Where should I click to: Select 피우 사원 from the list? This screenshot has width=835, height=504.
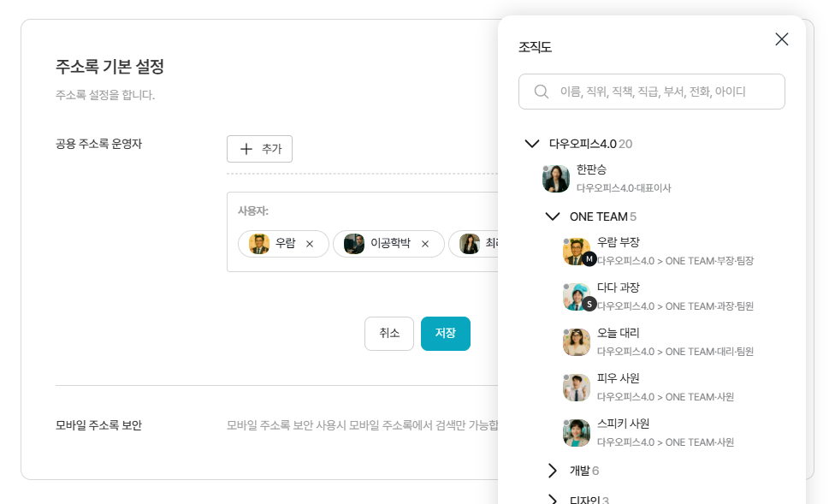coord(618,378)
